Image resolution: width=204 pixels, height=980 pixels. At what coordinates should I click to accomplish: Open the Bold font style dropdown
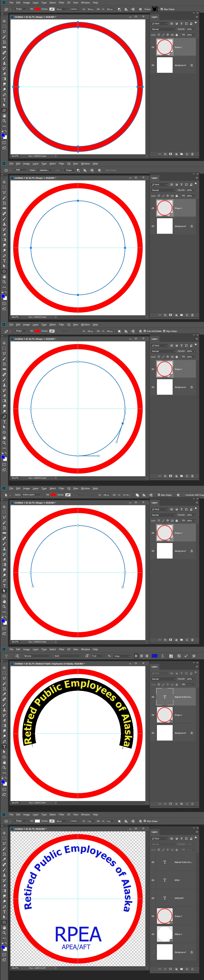pyautogui.click(x=68, y=656)
